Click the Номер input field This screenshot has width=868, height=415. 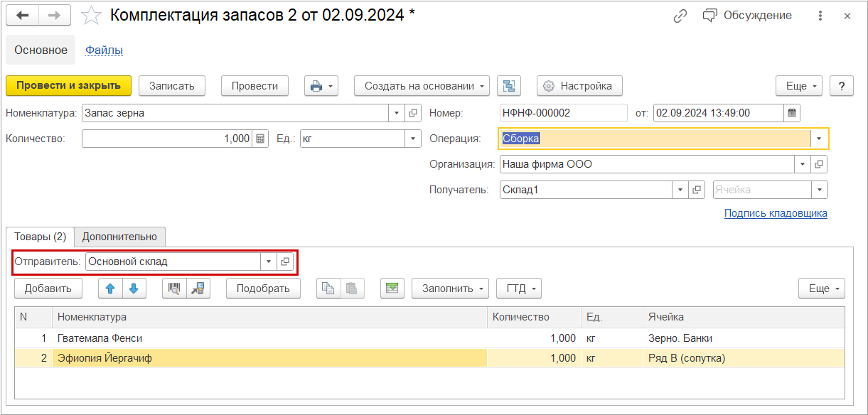[x=563, y=112]
